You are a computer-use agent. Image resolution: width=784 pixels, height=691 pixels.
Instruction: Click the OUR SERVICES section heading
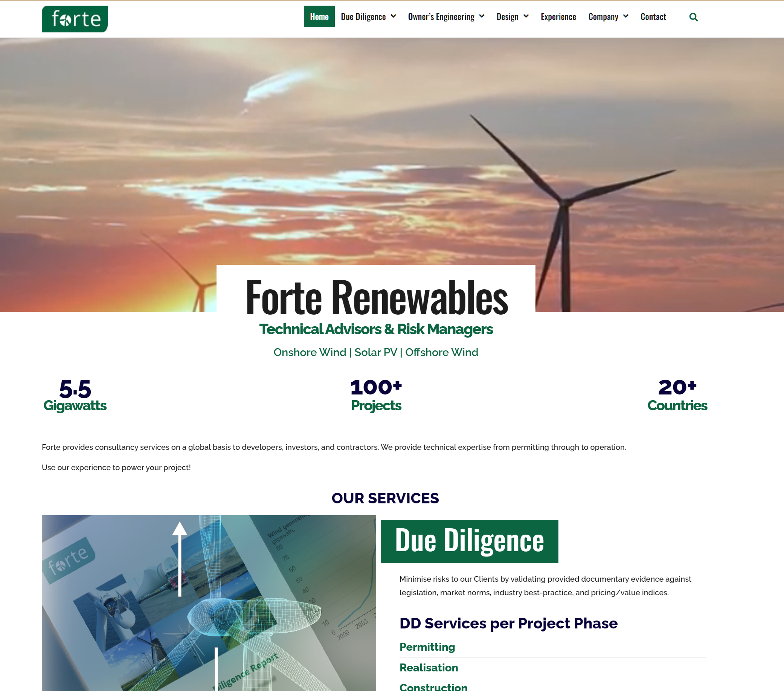385,498
